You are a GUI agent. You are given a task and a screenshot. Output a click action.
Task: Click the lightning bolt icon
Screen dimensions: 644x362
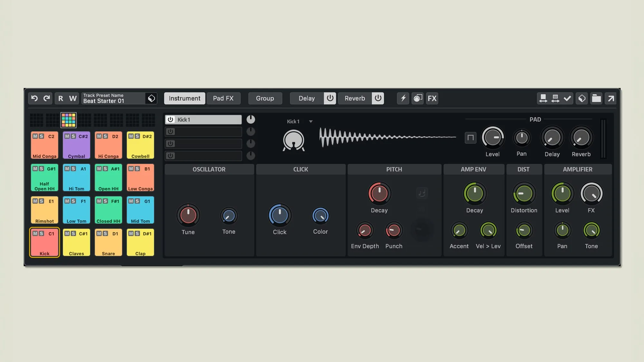(403, 98)
